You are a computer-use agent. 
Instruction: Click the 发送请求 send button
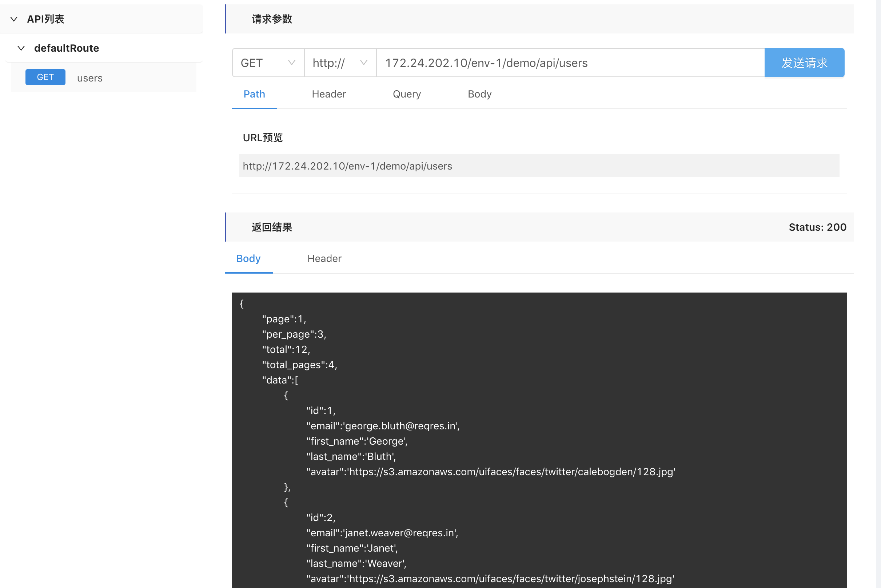(804, 63)
